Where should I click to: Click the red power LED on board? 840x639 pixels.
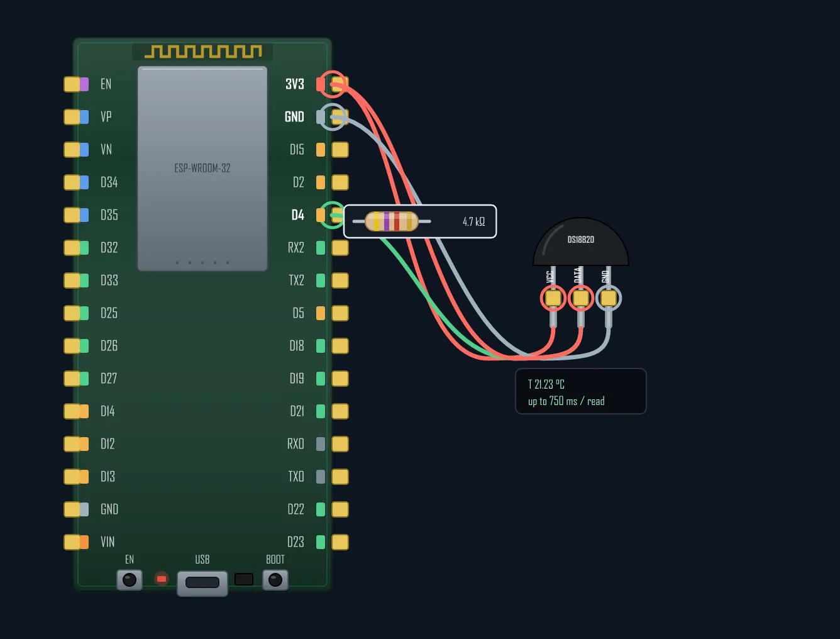(x=162, y=579)
